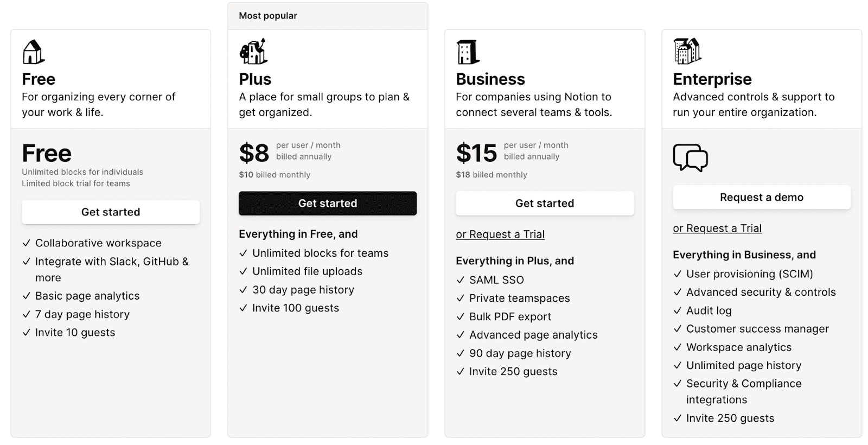Viewport: 868px width, 445px height.
Task: Click the Free plan house icon
Action: [x=33, y=52]
